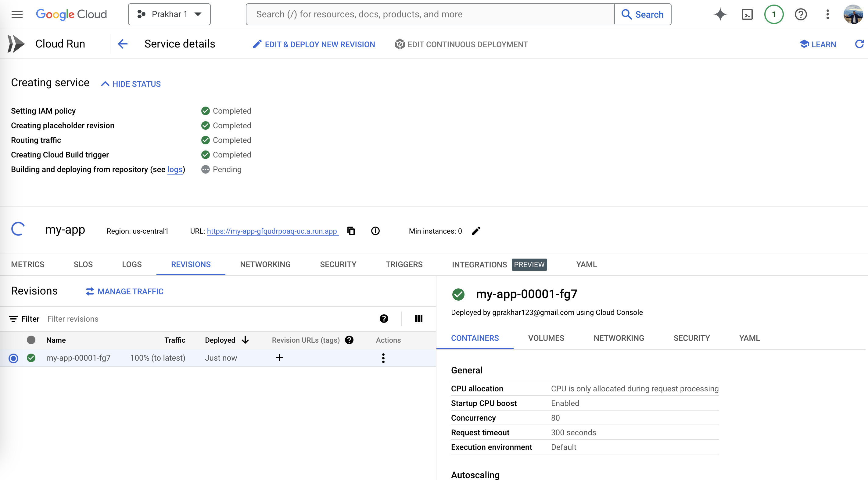Activate Cloud Shell terminal icon
Screen dimensions: 868x480
tap(747, 14)
